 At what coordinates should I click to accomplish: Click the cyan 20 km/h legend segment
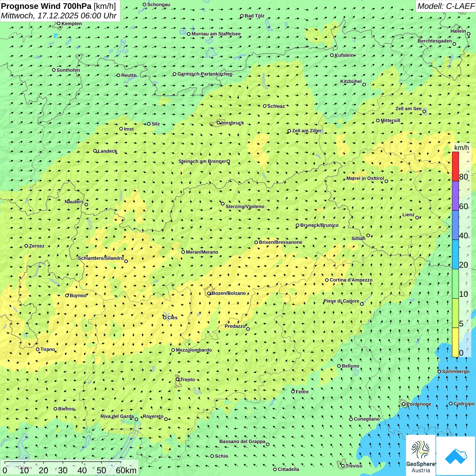point(455,255)
